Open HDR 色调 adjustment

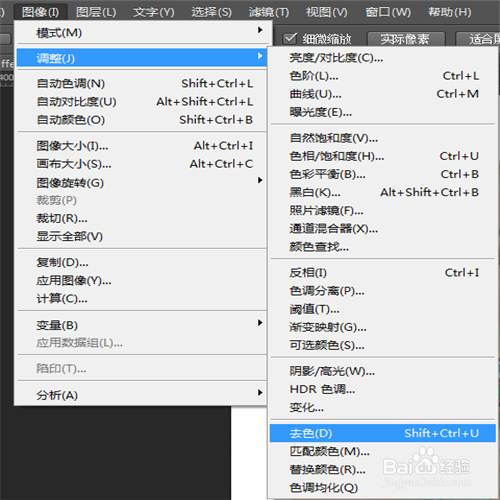[383, 389]
